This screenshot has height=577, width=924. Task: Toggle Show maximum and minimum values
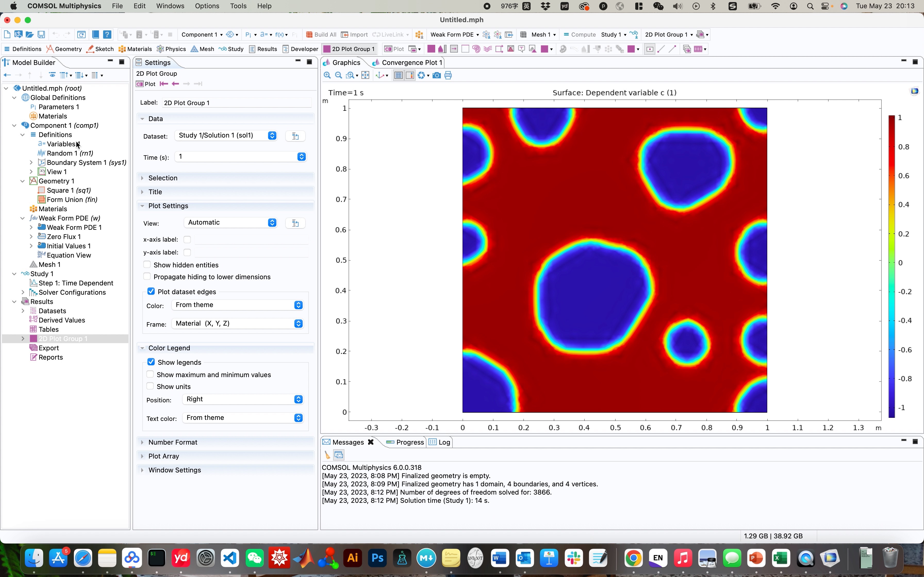pos(151,374)
